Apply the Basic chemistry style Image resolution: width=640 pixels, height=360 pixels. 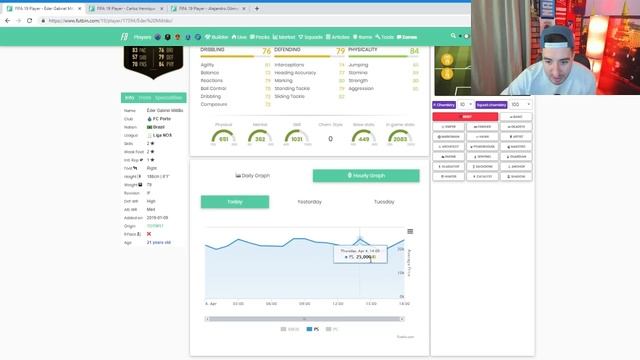(x=516, y=117)
